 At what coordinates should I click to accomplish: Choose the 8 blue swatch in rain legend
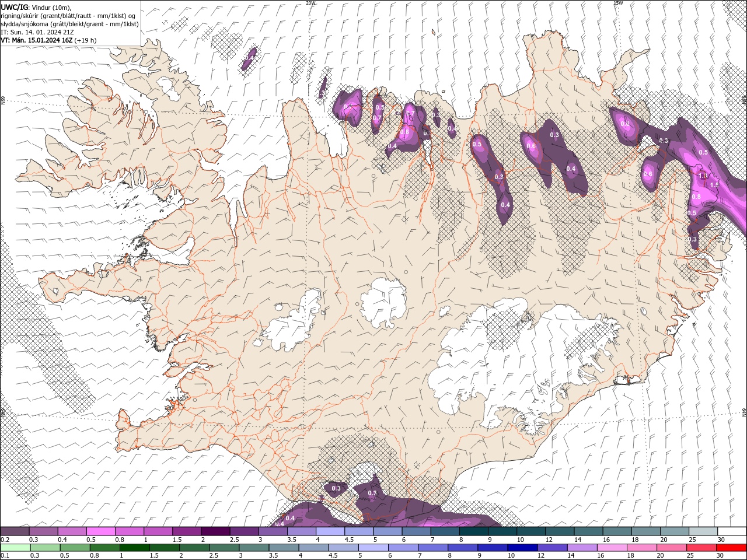tap(463, 548)
